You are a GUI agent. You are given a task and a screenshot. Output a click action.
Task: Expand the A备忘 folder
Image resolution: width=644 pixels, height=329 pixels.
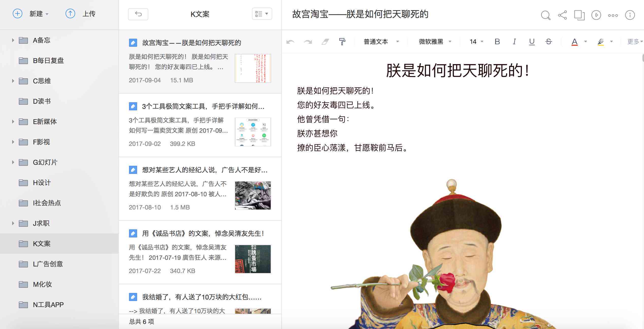point(13,40)
